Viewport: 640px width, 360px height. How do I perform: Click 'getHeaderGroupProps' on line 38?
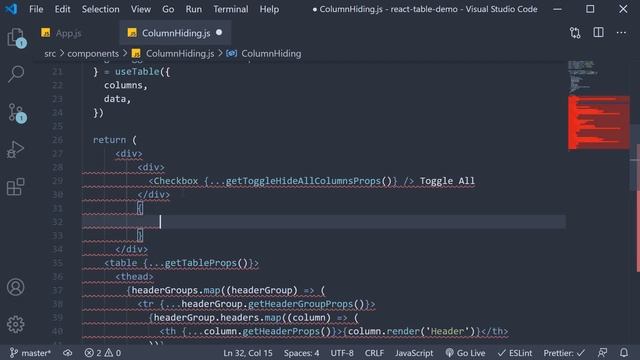click(x=300, y=304)
